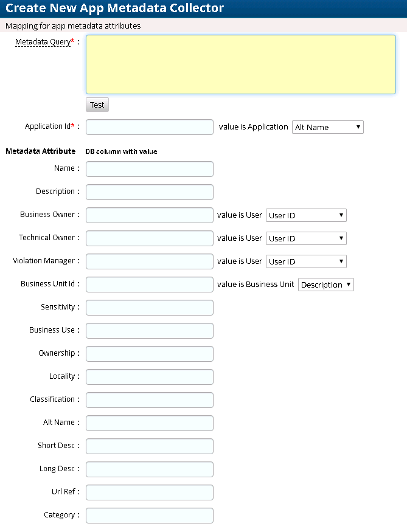Open the Business Owner User ID dropdown

pos(306,215)
